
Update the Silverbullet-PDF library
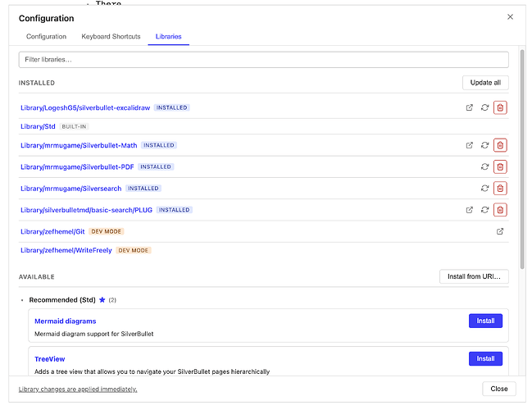[484, 166]
